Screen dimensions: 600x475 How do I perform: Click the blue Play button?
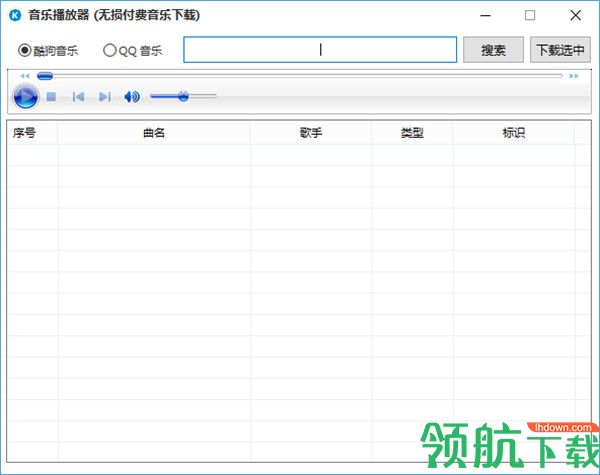coord(25,96)
